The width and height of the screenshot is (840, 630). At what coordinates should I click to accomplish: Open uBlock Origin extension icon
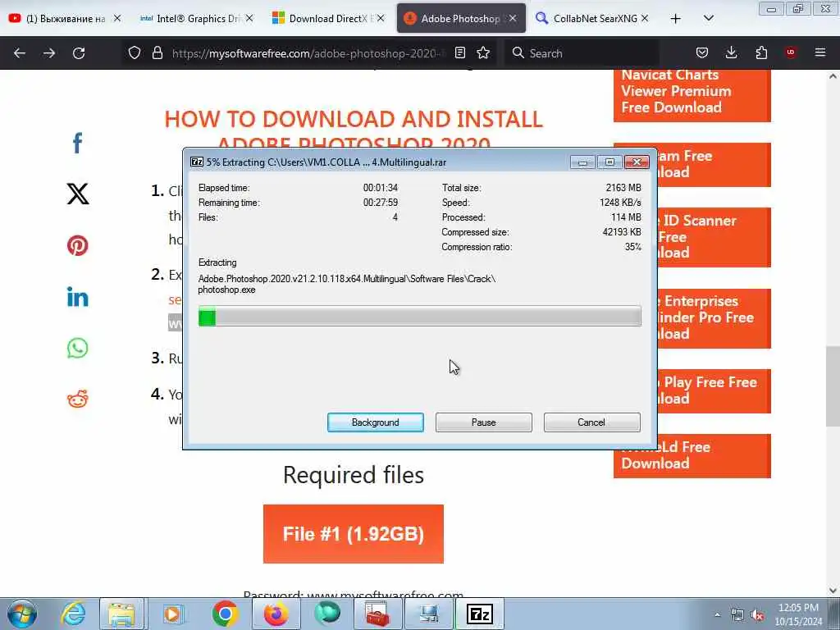pyautogui.click(x=791, y=52)
